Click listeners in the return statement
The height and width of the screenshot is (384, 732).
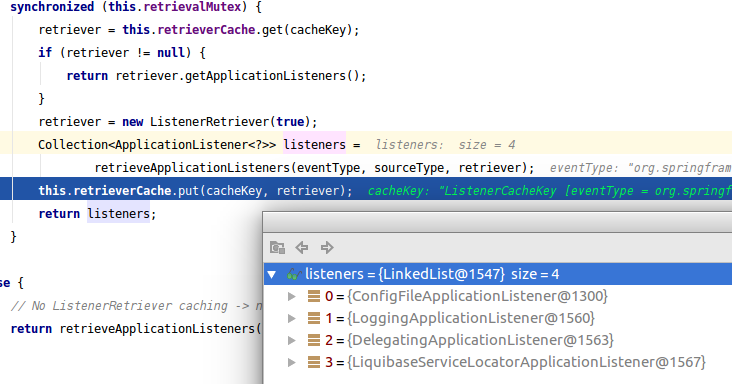(x=119, y=214)
